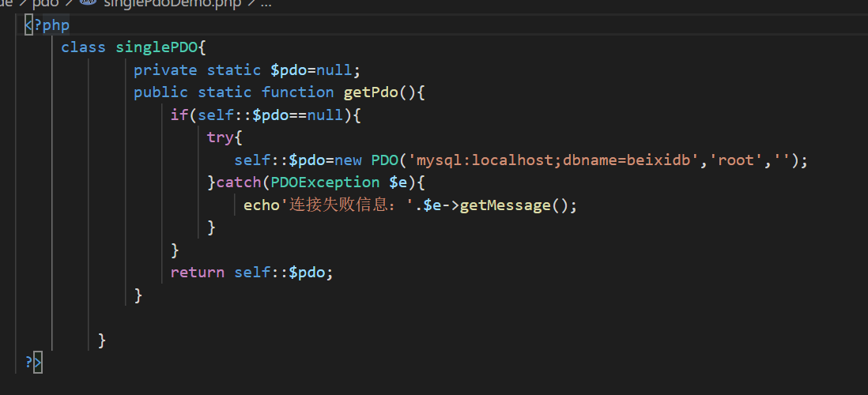868x395 pixels.
Task: Click 'return self::$pdo;' statement
Action: click(x=252, y=273)
